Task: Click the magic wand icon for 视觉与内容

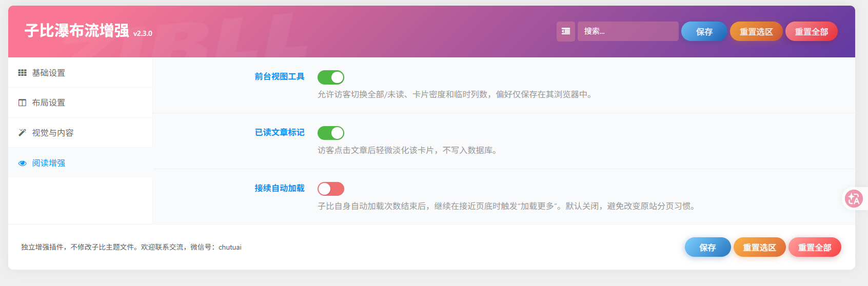Action: 22,133
